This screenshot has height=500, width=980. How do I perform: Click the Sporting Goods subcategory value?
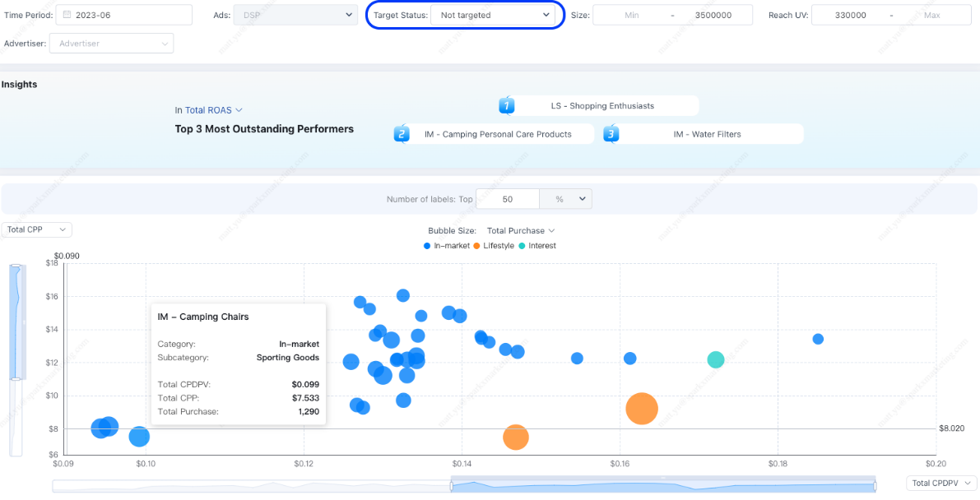pos(288,358)
